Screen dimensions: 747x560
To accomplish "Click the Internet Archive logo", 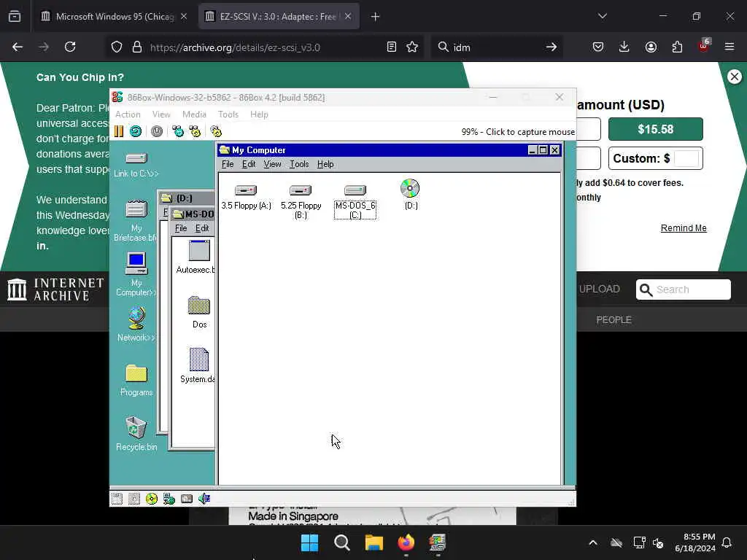I will coord(55,289).
